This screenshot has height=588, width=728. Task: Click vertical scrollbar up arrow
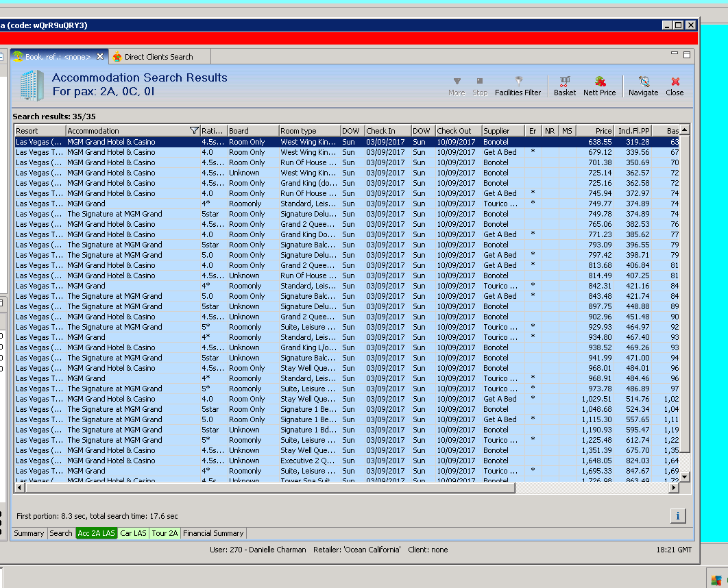click(684, 130)
